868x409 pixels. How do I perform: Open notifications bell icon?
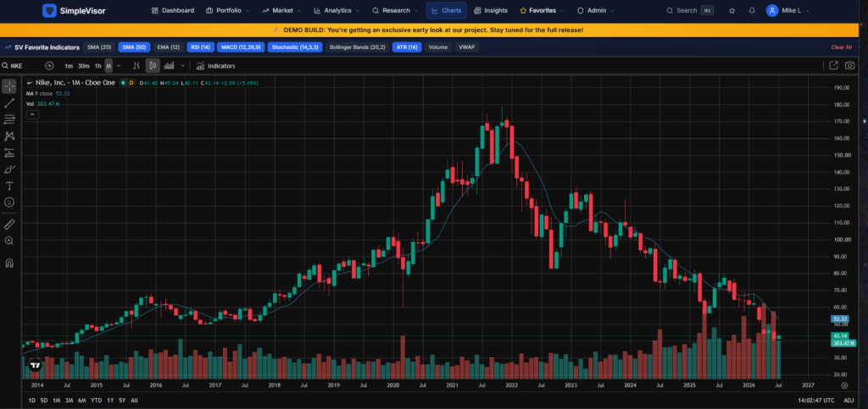click(752, 10)
